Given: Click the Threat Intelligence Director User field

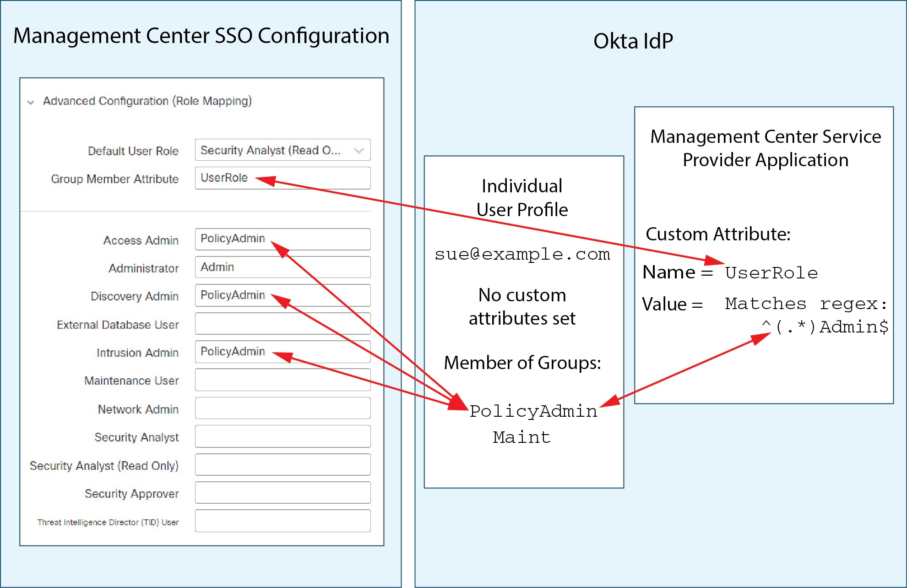Looking at the screenshot, I should 282,521.
